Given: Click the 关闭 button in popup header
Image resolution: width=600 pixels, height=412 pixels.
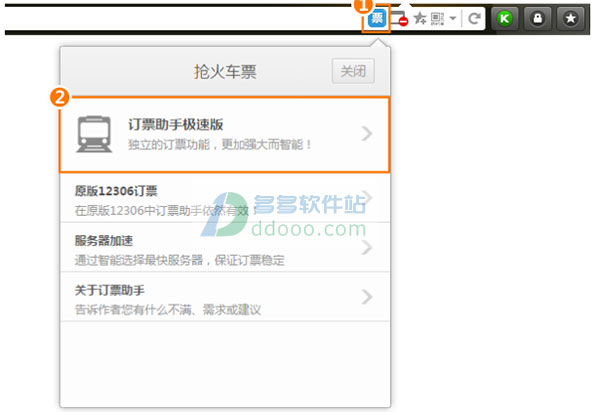Looking at the screenshot, I should (353, 71).
